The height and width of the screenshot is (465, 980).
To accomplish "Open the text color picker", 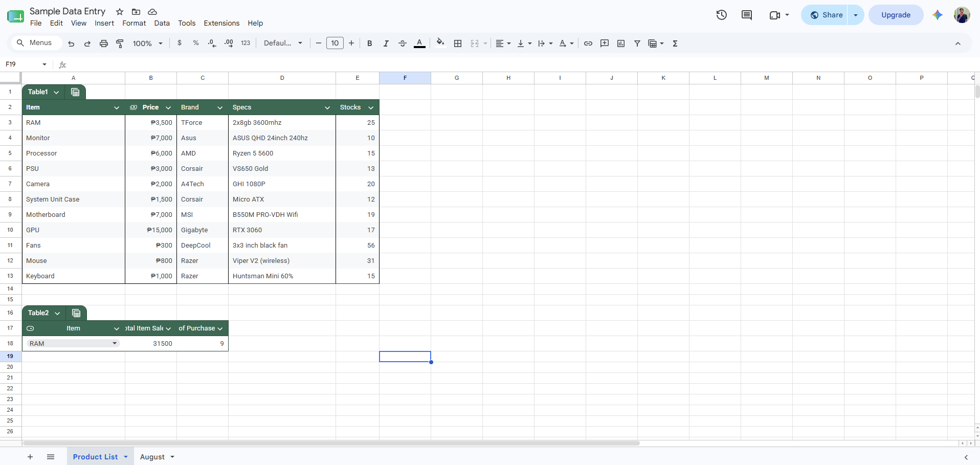I will click(x=419, y=43).
